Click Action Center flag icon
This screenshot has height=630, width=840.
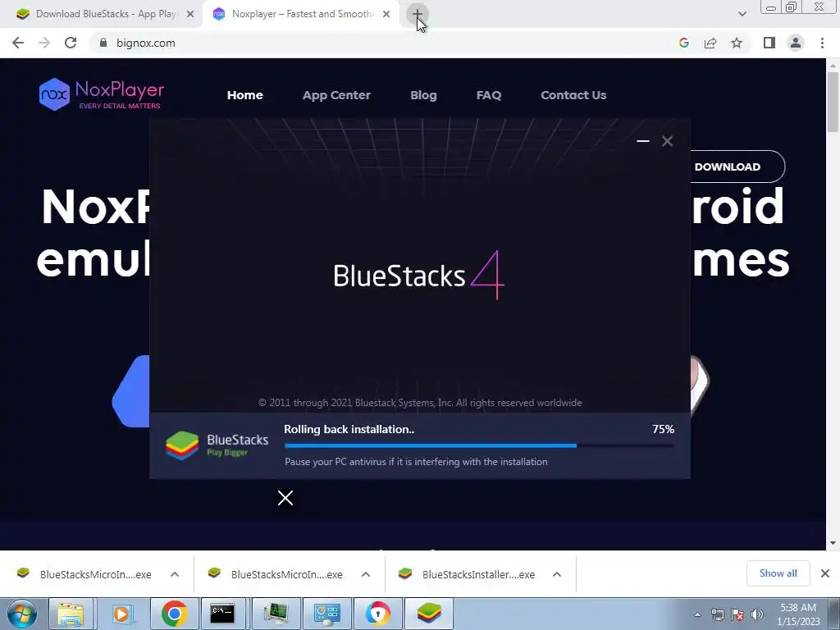click(x=737, y=614)
